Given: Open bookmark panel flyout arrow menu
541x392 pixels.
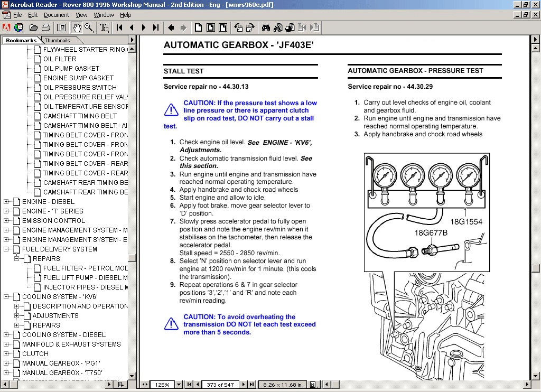Looking at the screenshot, I should click(132, 40).
